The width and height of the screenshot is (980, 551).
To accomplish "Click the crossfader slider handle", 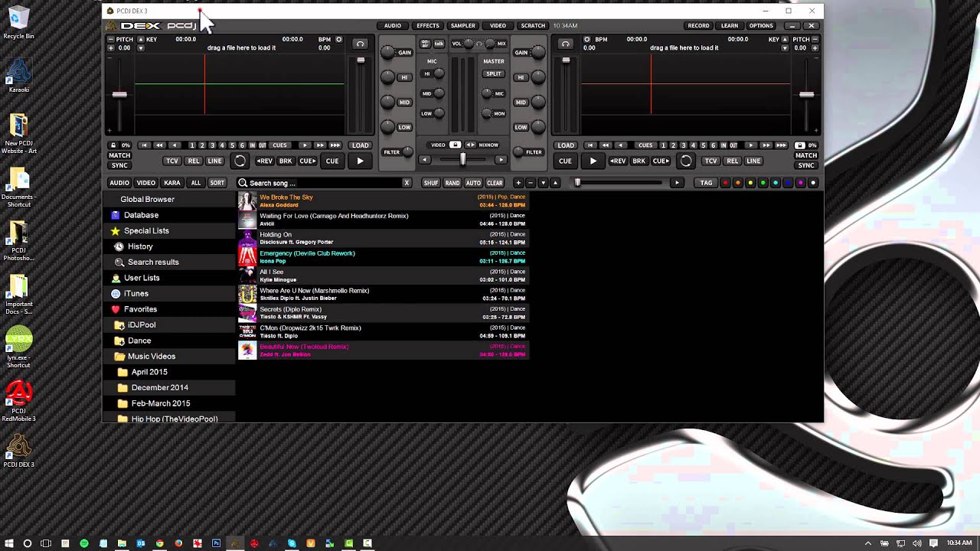I will tap(462, 159).
